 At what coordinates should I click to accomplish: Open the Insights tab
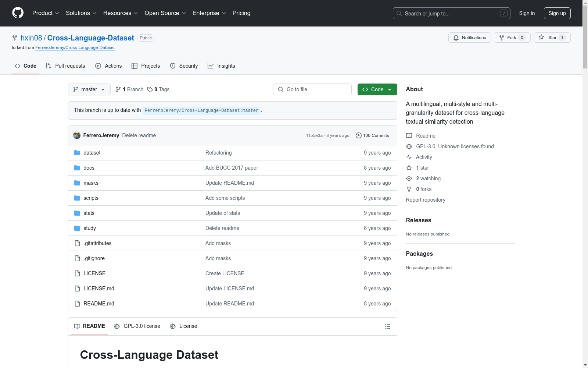point(221,66)
